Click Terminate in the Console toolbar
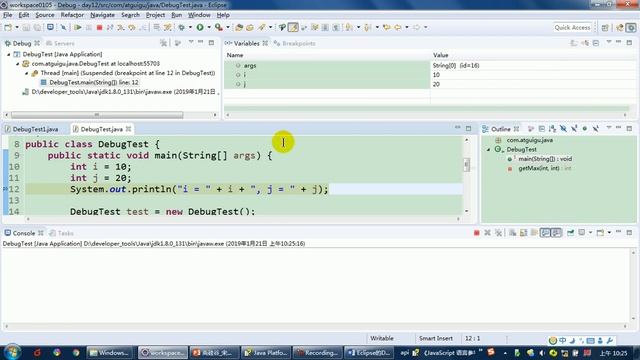The width and height of the screenshot is (640, 360). (x=476, y=233)
